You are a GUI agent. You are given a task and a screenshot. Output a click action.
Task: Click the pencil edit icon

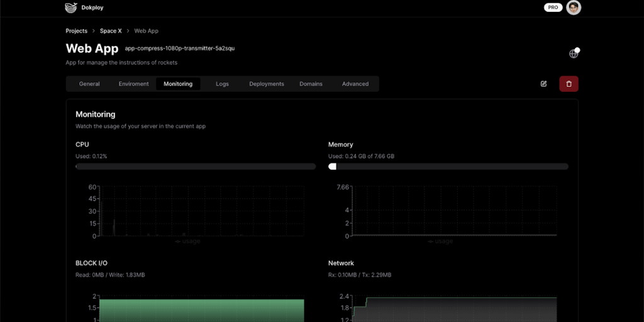coord(543,84)
